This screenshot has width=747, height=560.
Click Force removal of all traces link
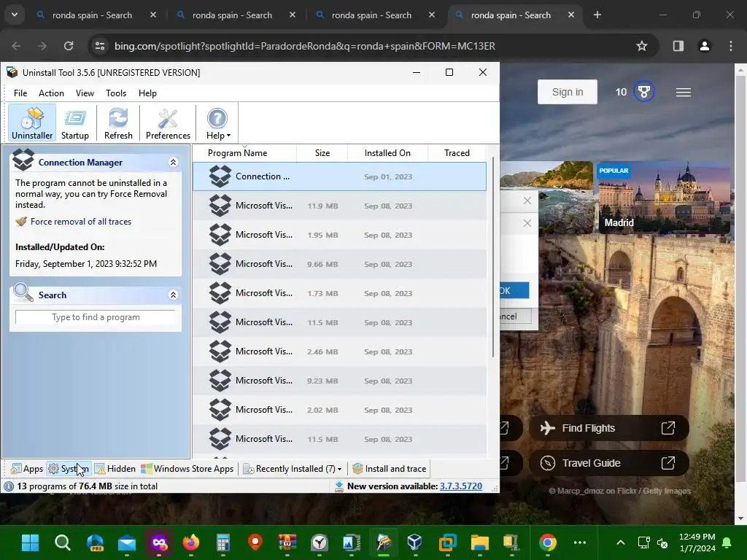coord(80,222)
